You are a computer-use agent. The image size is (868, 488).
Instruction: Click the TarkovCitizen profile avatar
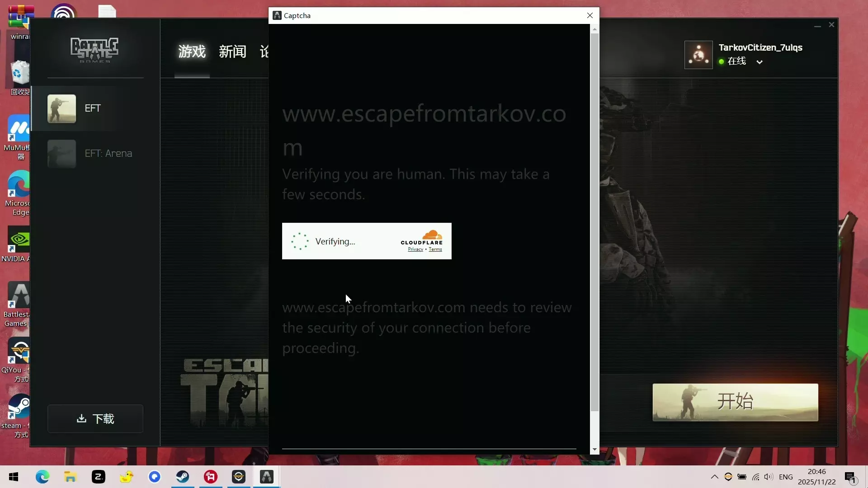click(698, 55)
